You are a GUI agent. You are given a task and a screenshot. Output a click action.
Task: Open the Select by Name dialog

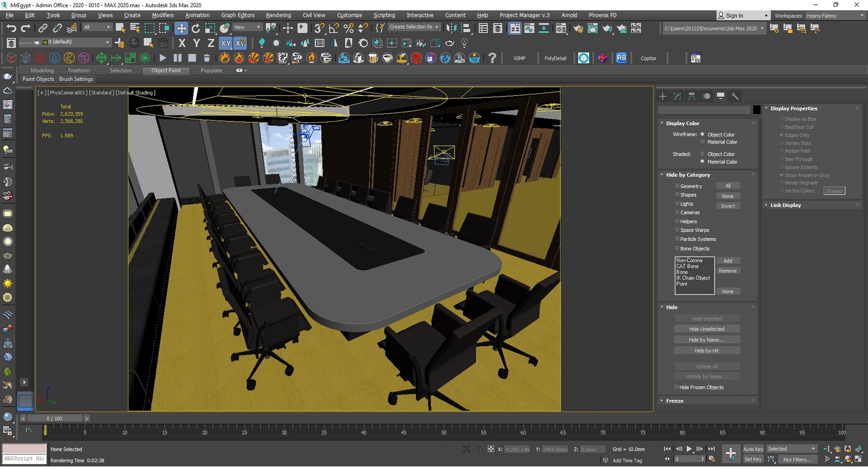coord(135,27)
